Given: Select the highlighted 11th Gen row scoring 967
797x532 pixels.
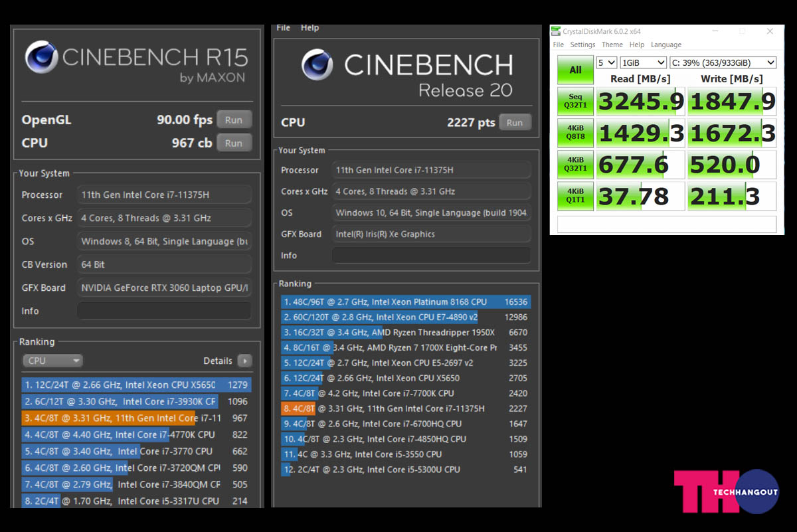Looking at the screenshot, I should (x=136, y=418).
